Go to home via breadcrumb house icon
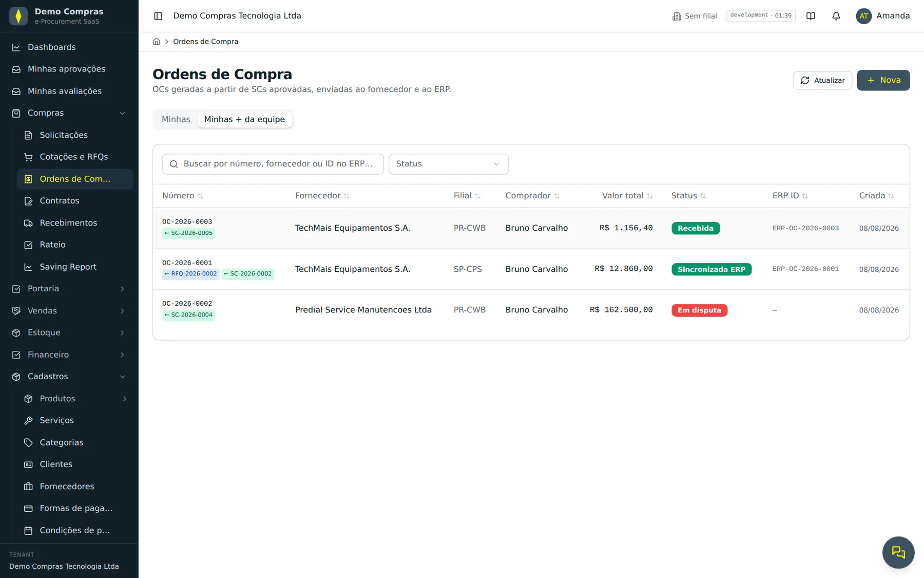This screenshot has width=924, height=578. pos(157,42)
